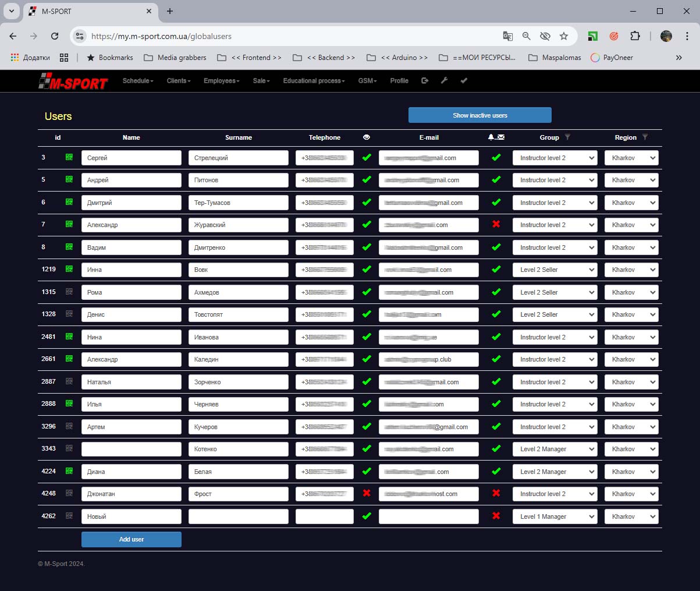Screen dimensions: 700x591
Task: Open Group dropdown for Инна Вовк
Action: pyautogui.click(x=555, y=270)
